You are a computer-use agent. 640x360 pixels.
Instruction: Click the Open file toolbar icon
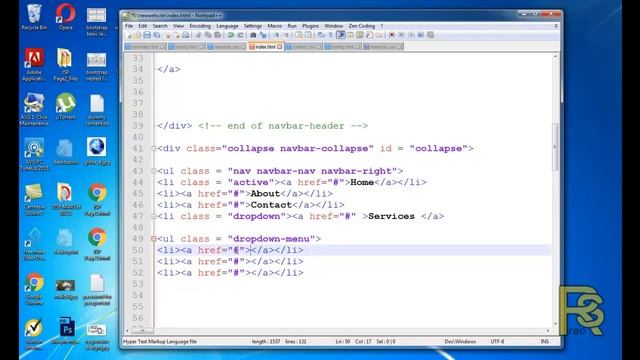click(x=137, y=35)
